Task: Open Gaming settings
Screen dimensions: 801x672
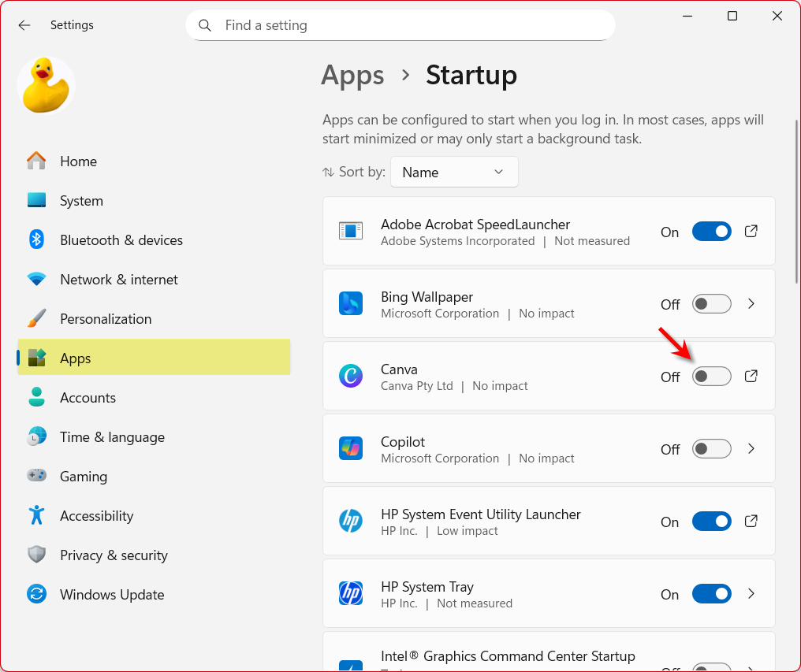Action: [154, 476]
